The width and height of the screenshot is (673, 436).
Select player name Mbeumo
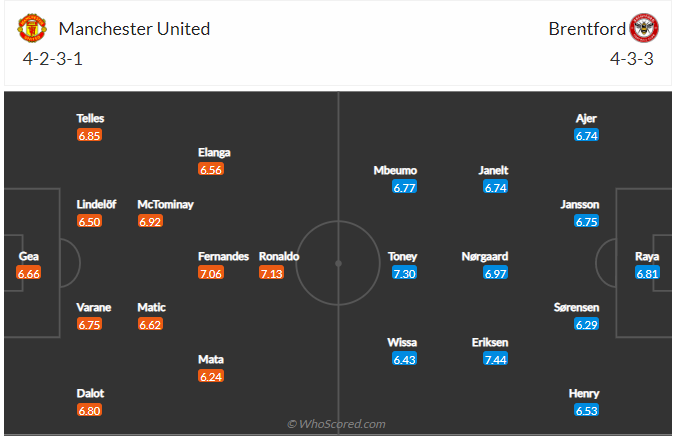click(x=395, y=170)
